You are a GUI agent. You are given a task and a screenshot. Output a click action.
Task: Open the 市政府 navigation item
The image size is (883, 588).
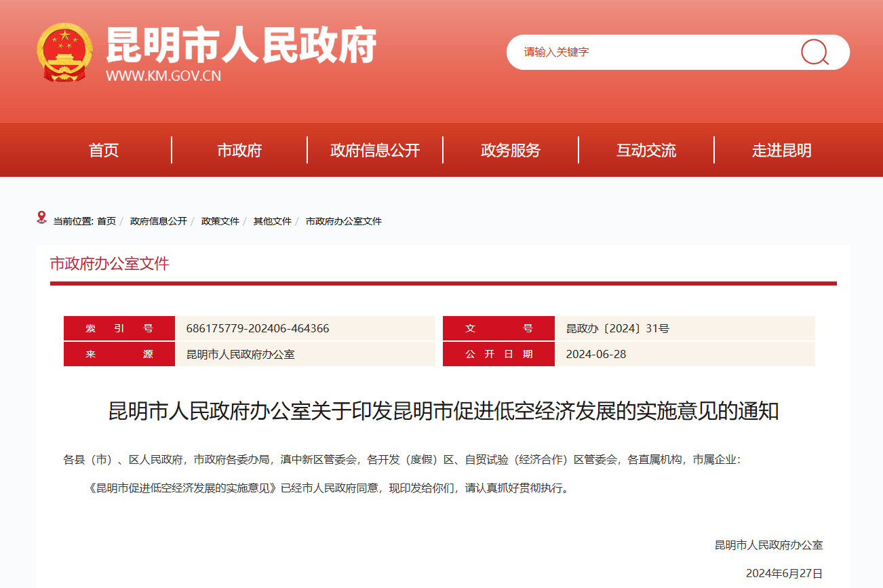coord(239,151)
